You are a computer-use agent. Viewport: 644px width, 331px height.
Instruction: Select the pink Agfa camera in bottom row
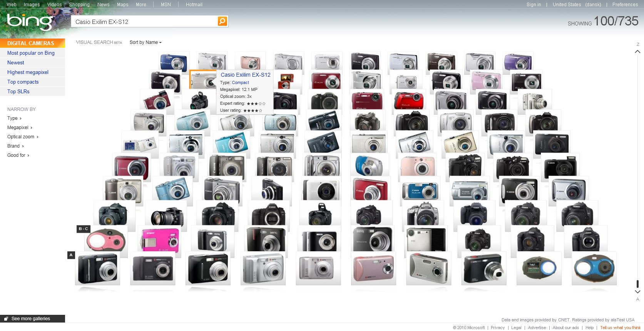(373, 268)
